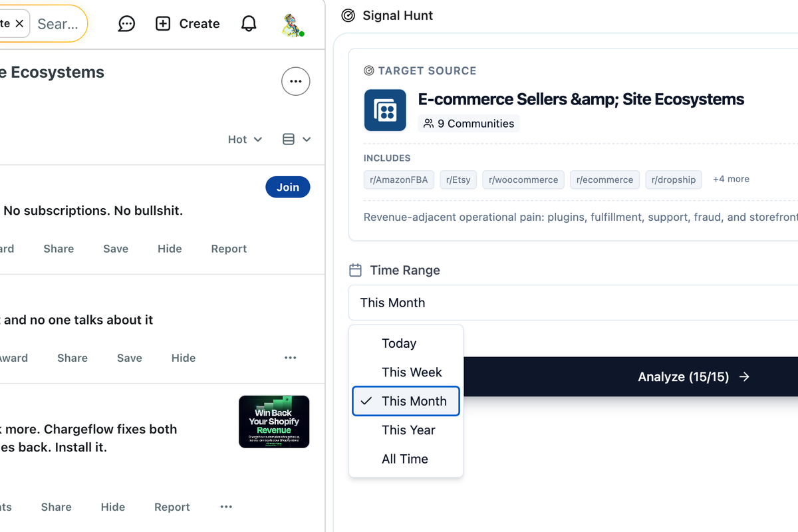Choose This Month in time range list
This screenshot has width=798, height=532.
406,401
